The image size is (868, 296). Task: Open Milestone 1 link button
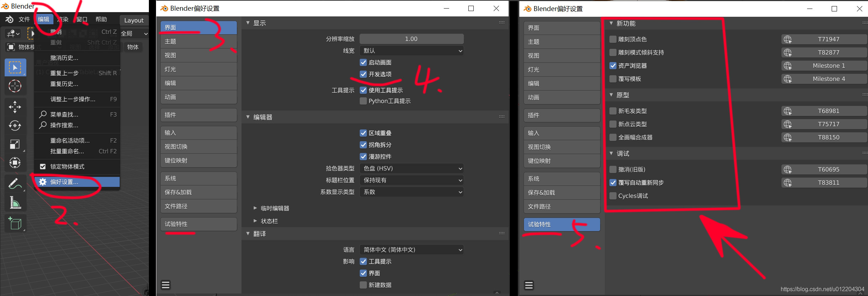tap(824, 66)
